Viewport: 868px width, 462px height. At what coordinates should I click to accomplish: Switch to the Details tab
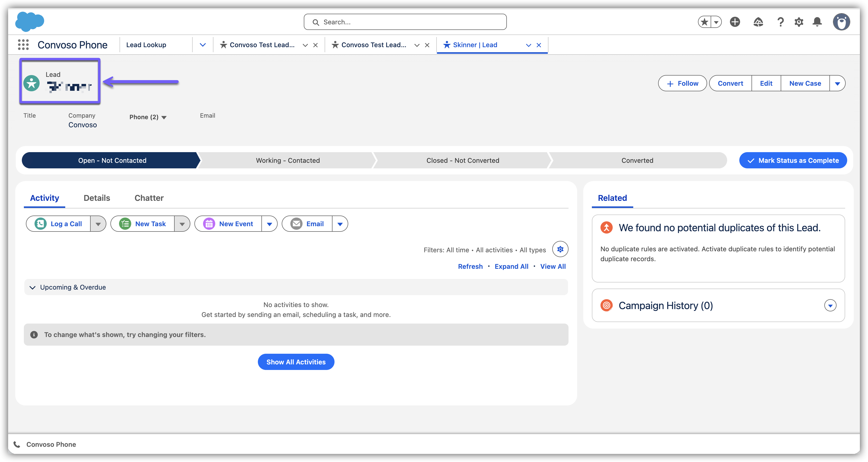click(x=97, y=198)
